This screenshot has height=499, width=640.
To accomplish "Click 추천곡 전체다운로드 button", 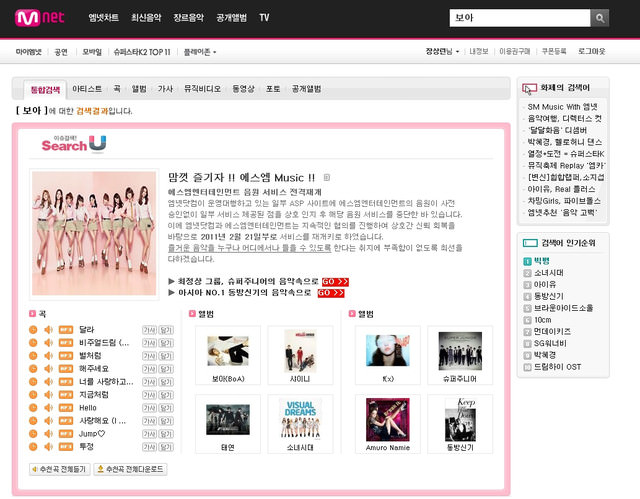I will coord(130,469).
